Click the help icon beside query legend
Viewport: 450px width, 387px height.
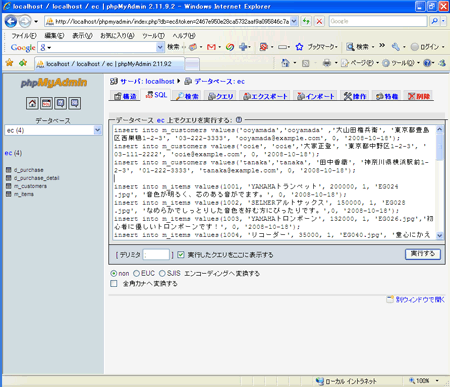[239, 120]
